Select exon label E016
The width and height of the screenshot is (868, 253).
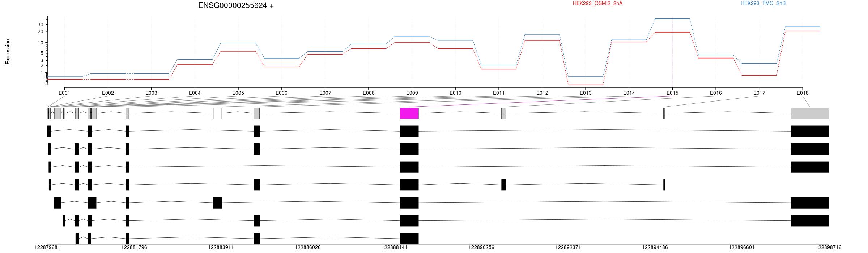(716, 93)
